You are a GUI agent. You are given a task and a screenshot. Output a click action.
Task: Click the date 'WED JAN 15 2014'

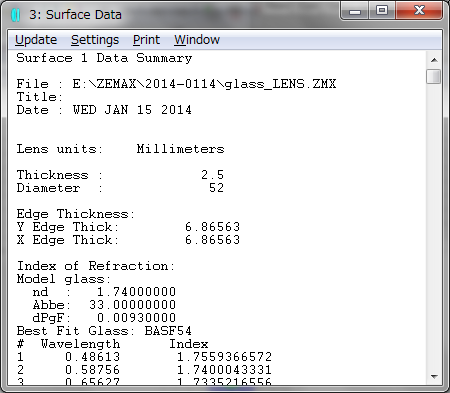[x=132, y=110]
